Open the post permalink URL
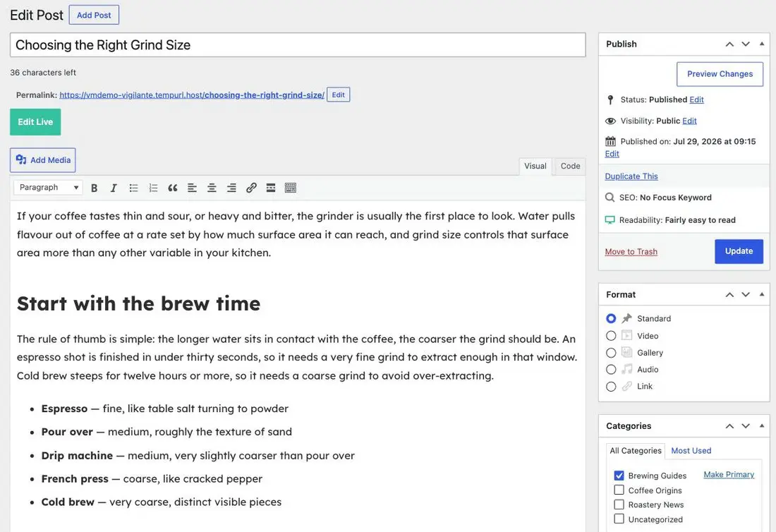776x532 pixels. click(x=192, y=95)
